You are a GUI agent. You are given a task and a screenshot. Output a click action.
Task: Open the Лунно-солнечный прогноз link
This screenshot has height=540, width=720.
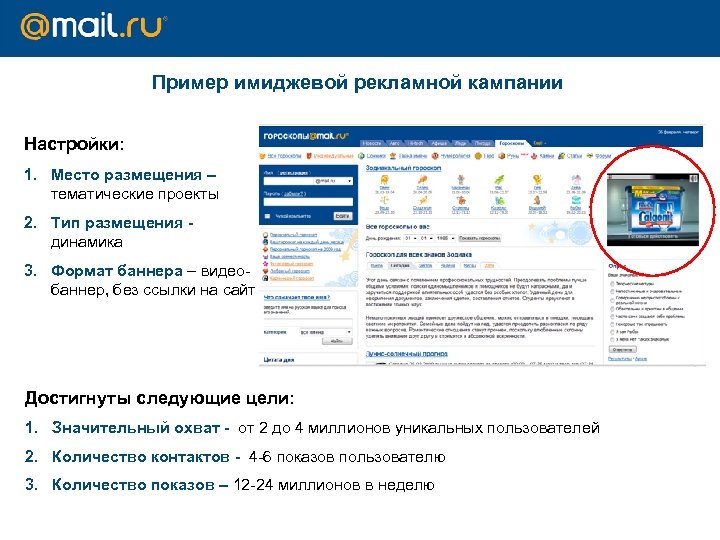coord(406,354)
